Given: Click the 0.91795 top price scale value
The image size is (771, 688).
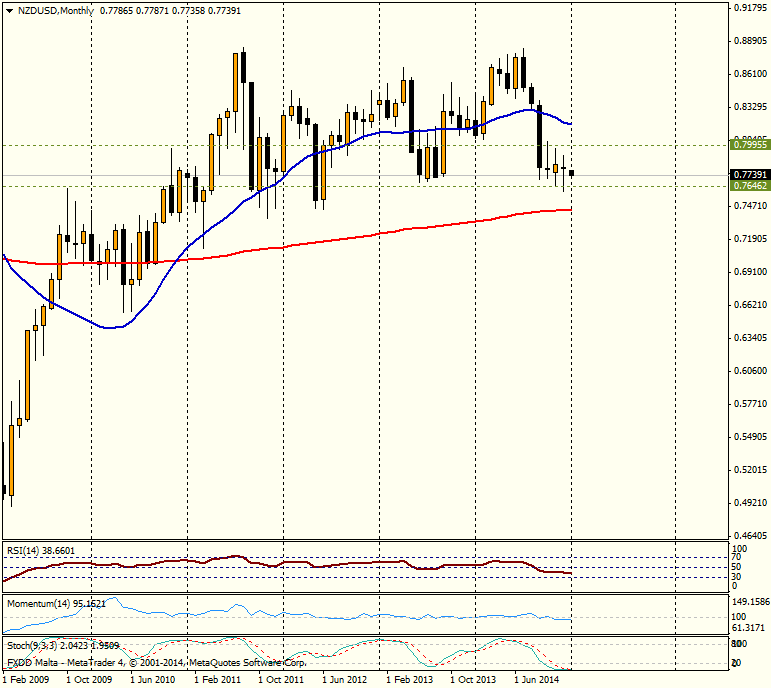Looking at the screenshot, I should tap(749, 8).
